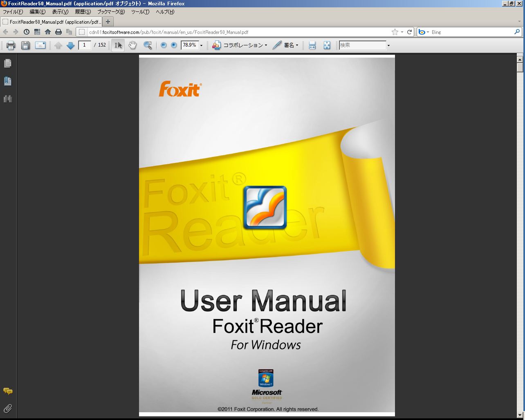Viewport: 525px width, 420px height.
Task: Activate the Select text cursor tool
Action: pyautogui.click(x=118, y=45)
